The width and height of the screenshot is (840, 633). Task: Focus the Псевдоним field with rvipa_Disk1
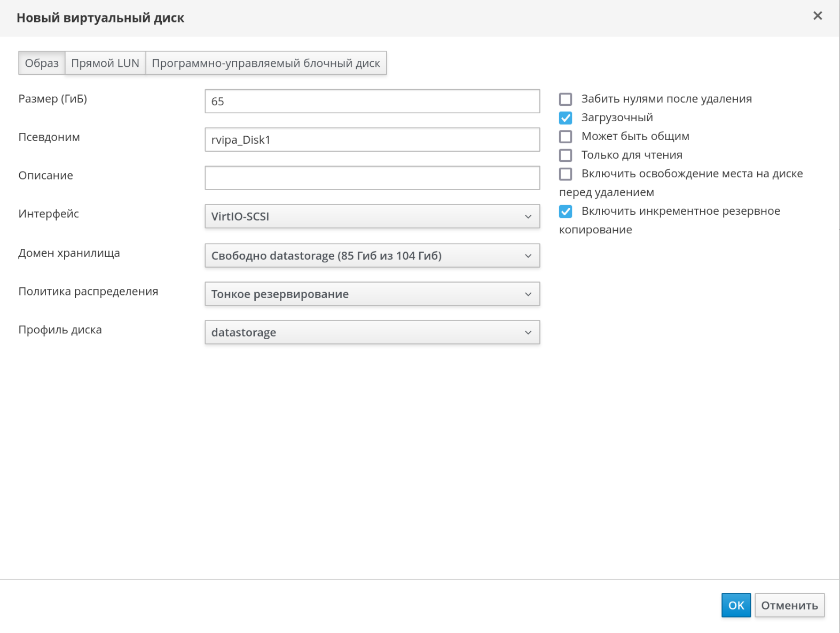(x=372, y=140)
